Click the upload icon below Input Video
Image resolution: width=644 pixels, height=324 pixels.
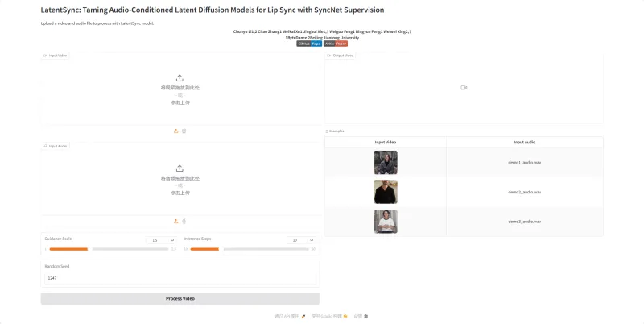coord(175,131)
